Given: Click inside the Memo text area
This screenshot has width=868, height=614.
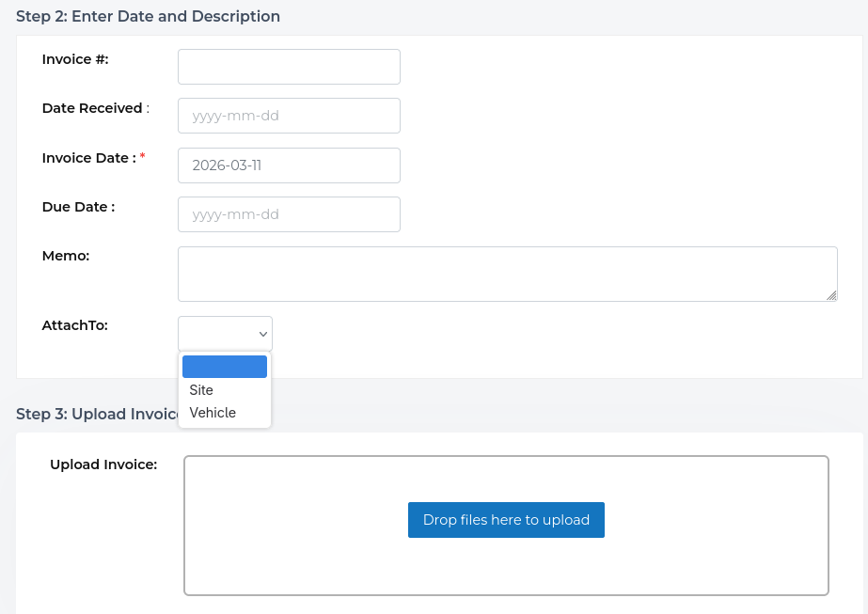Looking at the screenshot, I should pos(507,273).
